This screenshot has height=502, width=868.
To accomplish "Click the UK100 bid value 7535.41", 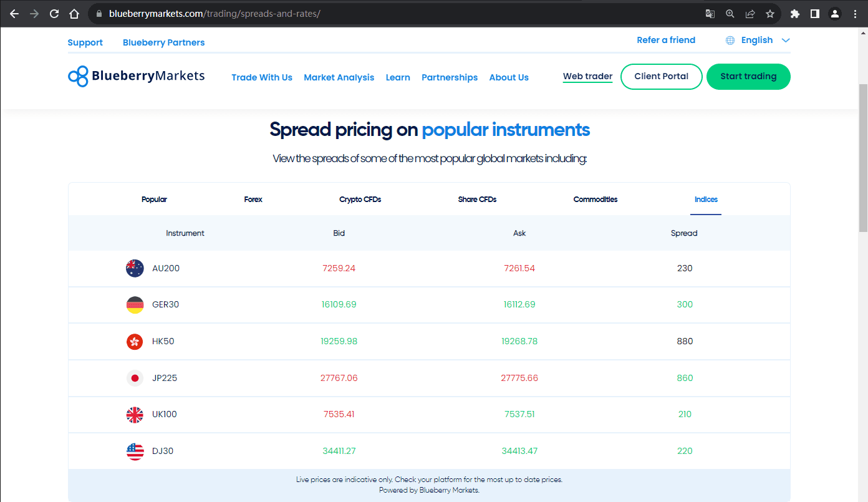I will click(339, 415).
